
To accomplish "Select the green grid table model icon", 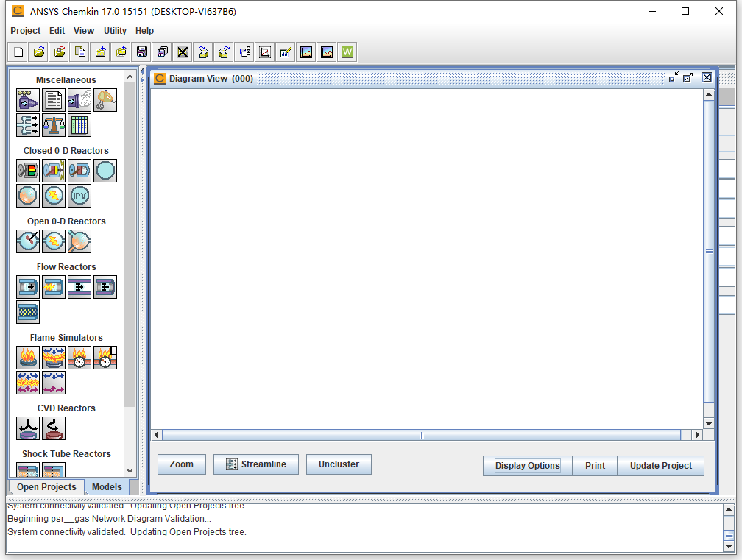I will pyautogui.click(x=79, y=125).
